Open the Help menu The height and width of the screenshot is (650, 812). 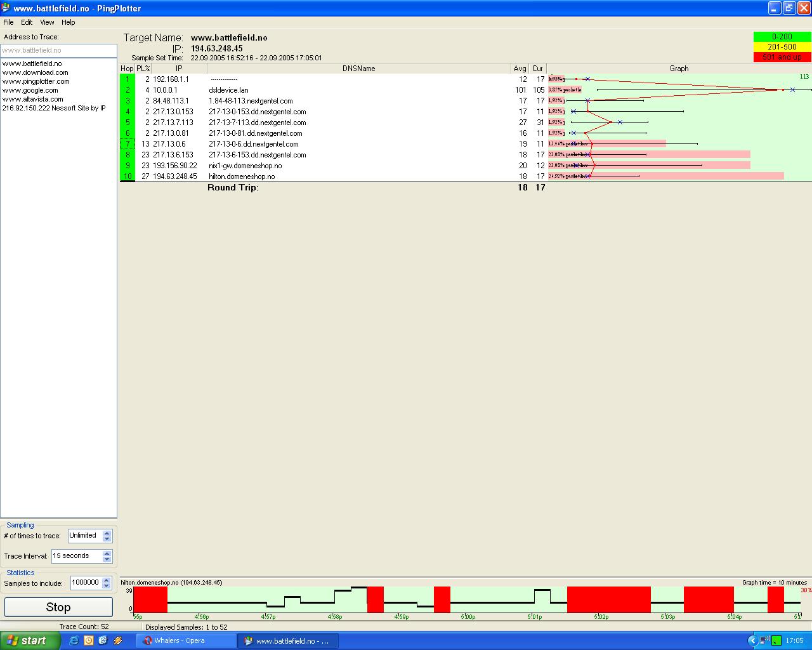(x=69, y=22)
